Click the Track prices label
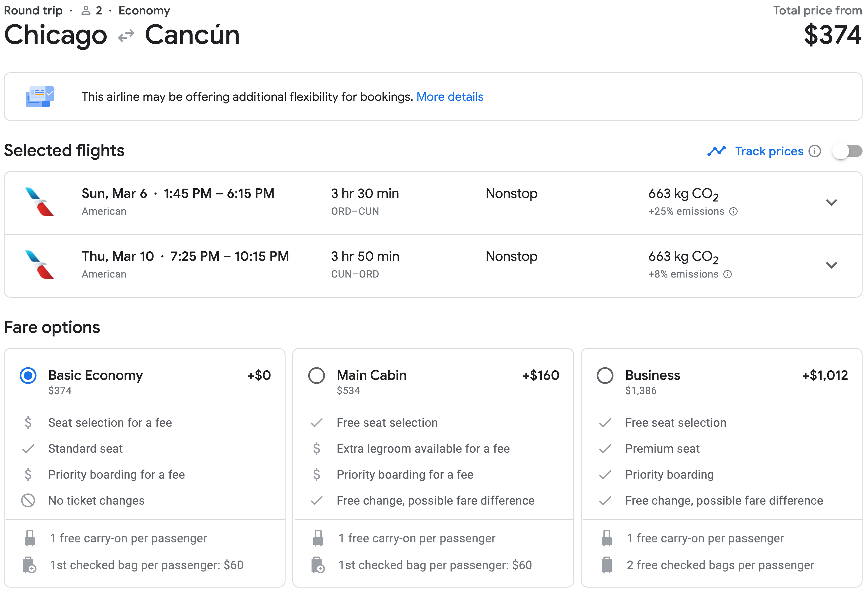This screenshot has width=868, height=593. pos(769,151)
